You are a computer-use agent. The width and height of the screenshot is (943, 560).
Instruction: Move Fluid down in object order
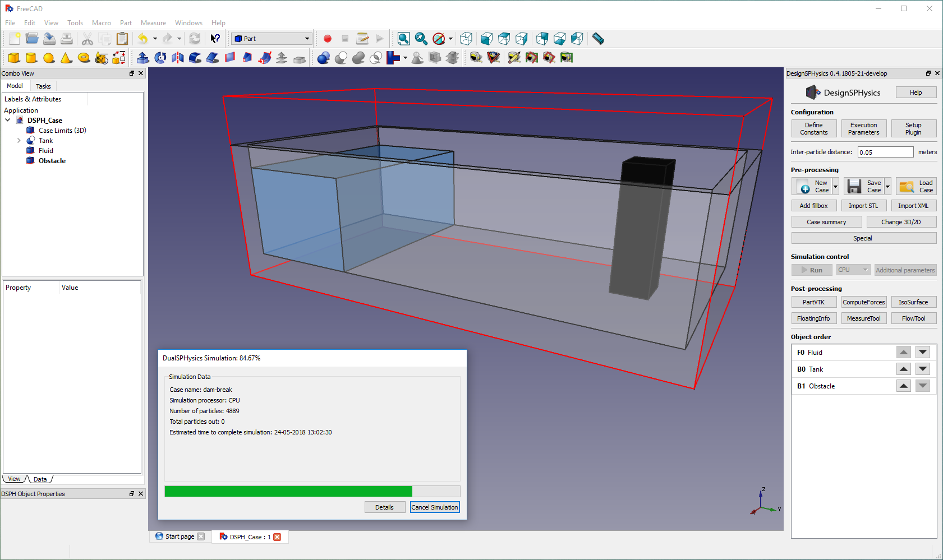point(923,352)
